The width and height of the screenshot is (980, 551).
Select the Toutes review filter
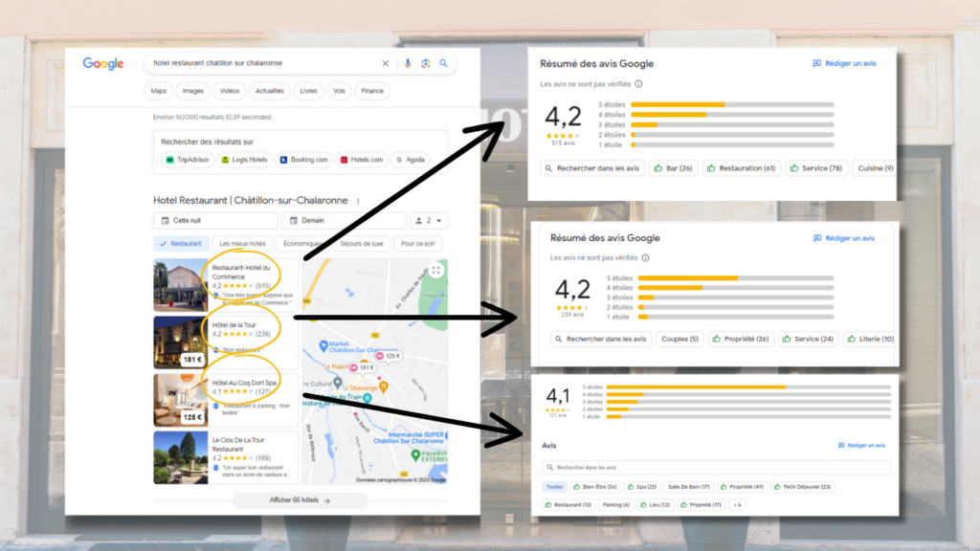click(x=554, y=487)
